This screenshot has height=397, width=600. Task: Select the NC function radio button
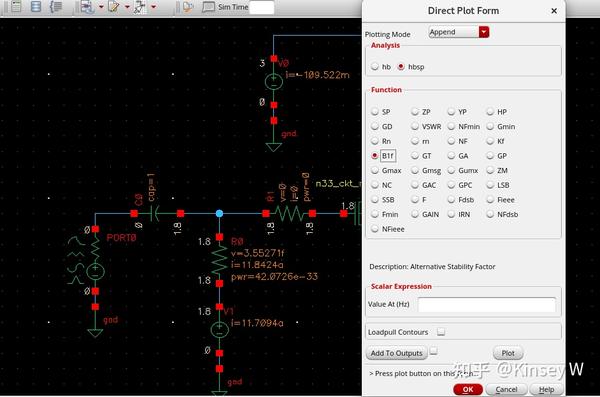pyautogui.click(x=375, y=185)
